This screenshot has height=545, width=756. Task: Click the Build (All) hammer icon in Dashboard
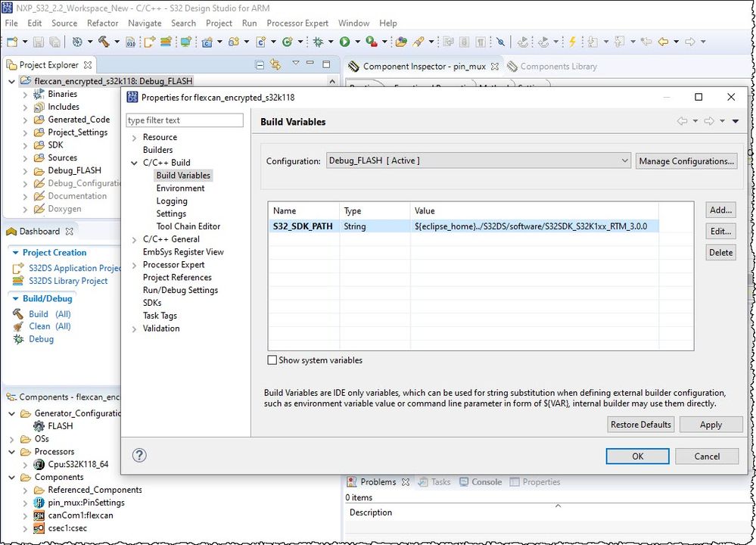(18, 314)
